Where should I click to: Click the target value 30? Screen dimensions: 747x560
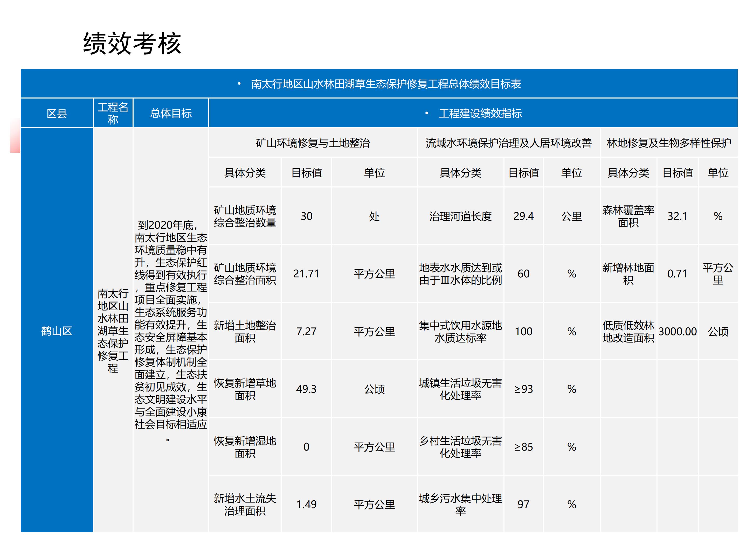click(x=307, y=216)
